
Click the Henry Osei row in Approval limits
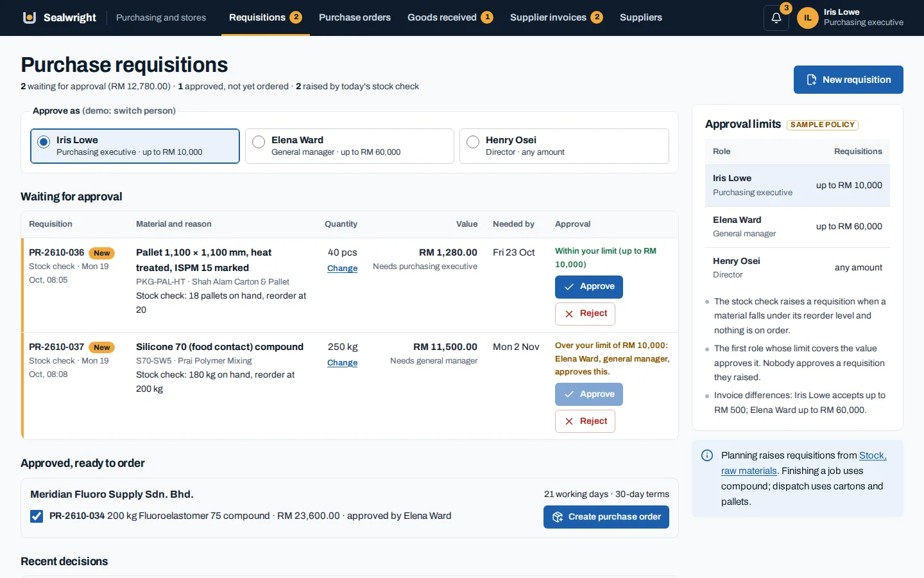click(798, 268)
